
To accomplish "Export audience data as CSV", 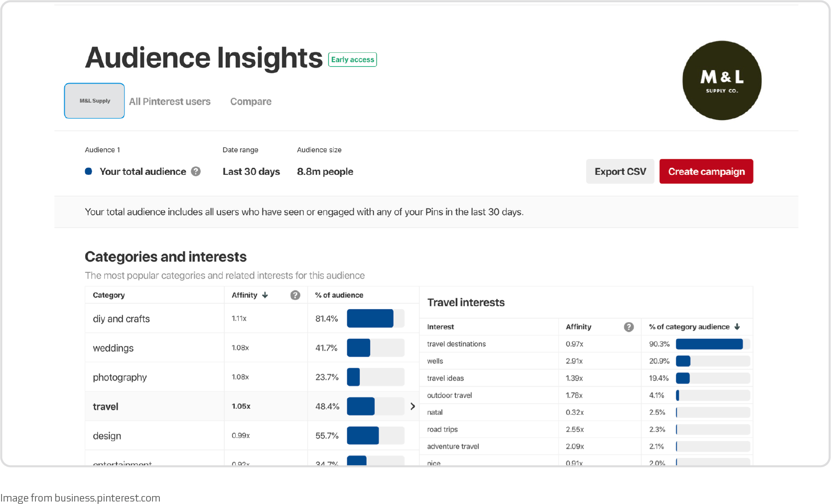I will pos(620,171).
